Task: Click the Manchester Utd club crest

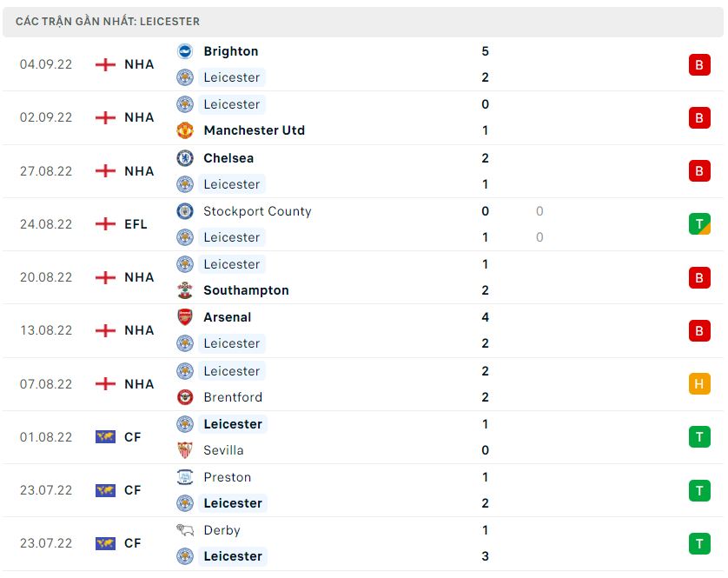Action: (x=185, y=130)
